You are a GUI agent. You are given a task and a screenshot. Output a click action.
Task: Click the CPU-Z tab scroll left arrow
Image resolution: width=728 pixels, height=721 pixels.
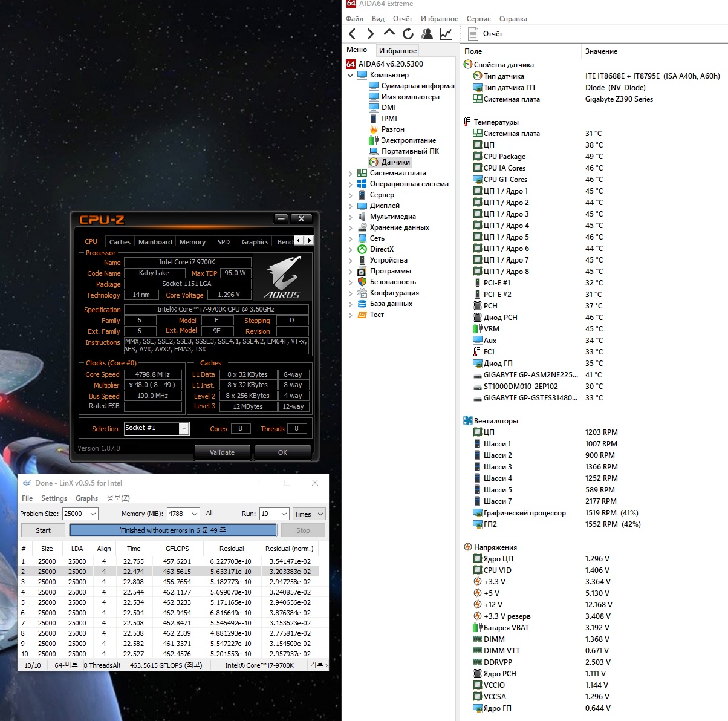(x=299, y=241)
